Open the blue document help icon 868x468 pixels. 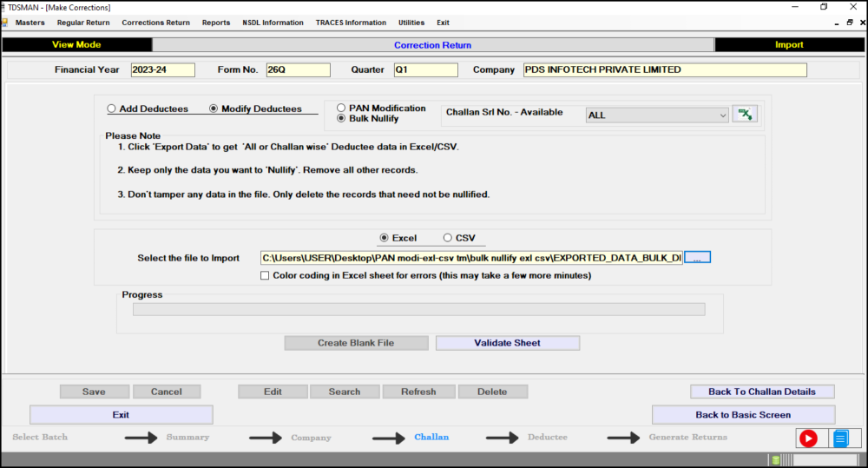click(840, 438)
